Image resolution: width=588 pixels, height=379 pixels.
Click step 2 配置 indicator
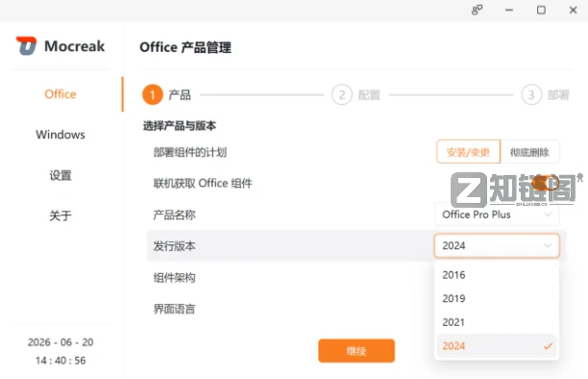(x=355, y=94)
